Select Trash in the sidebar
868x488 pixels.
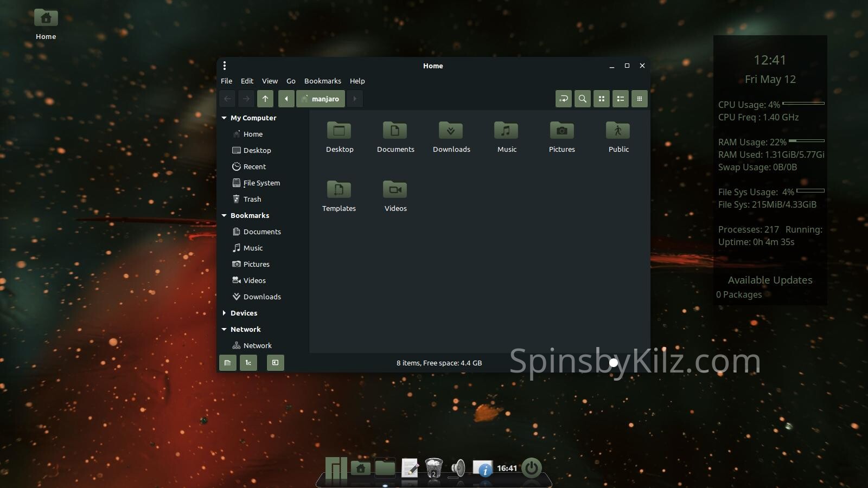pos(252,199)
